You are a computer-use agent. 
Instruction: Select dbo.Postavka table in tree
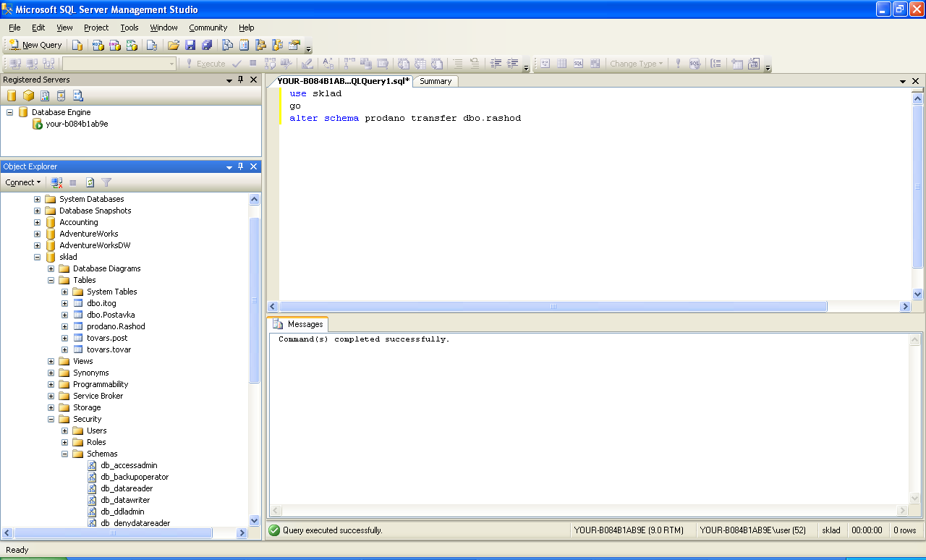pos(111,315)
